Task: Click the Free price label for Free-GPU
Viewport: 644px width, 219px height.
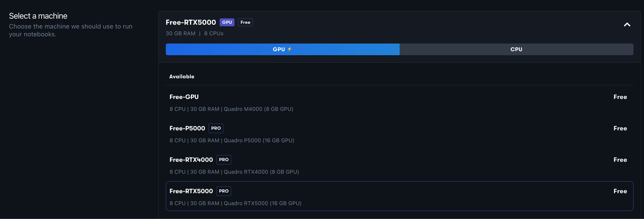Action: coord(620,97)
